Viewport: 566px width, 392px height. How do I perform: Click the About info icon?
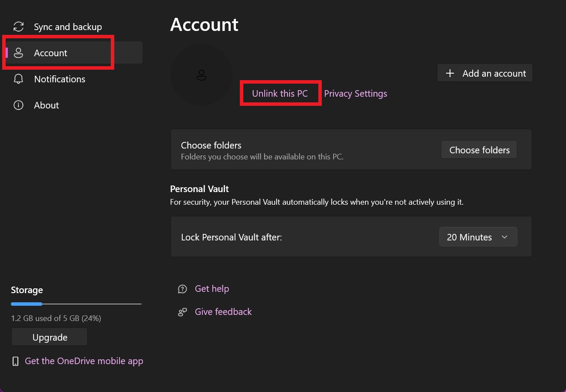point(18,105)
